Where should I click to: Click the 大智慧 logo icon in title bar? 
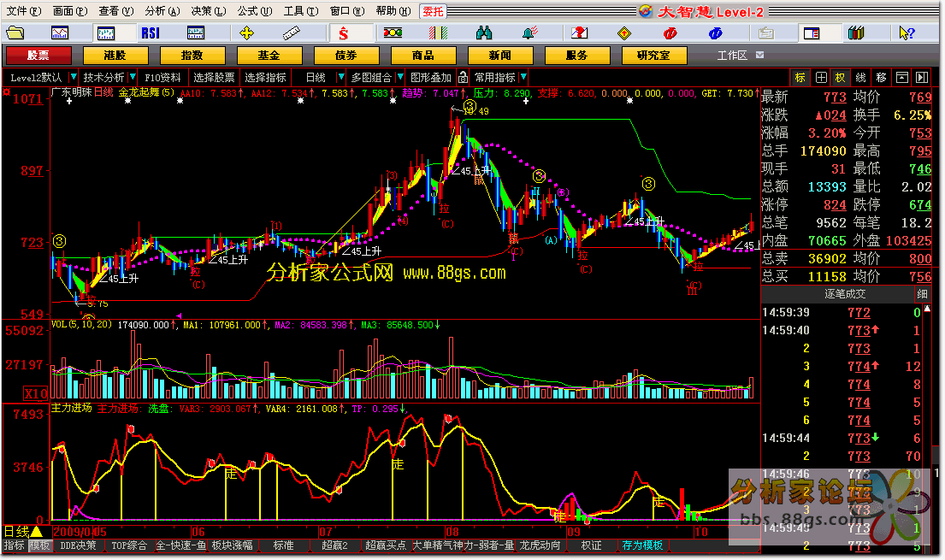pyautogui.click(x=646, y=11)
